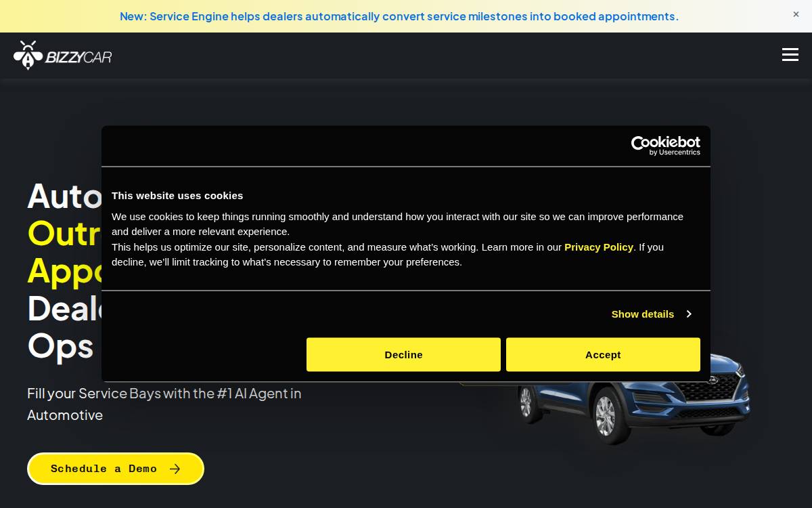Open the Service Engine announcement link
Viewport: 812px width, 508px height.
pyautogui.click(x=399, y=16)
